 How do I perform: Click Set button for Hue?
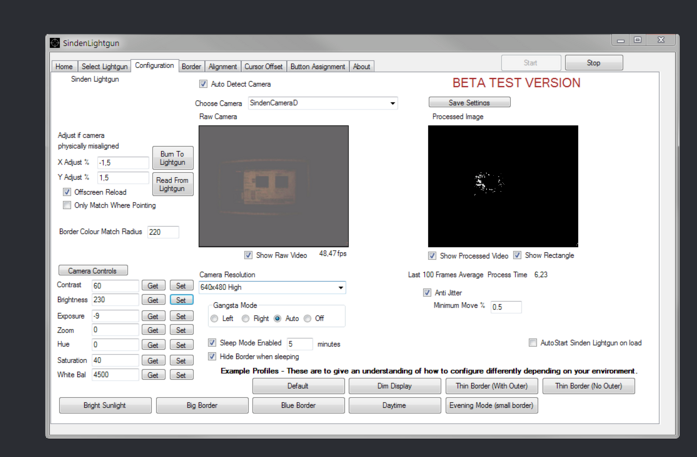pyautogui.click(x=181, y=345)
